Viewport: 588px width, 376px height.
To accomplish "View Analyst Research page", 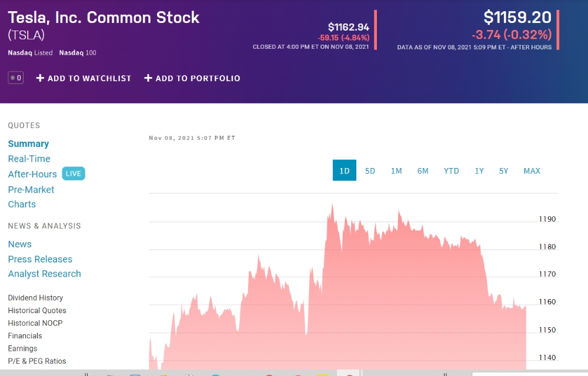I will pyautogui.click(x=44, y=274).
